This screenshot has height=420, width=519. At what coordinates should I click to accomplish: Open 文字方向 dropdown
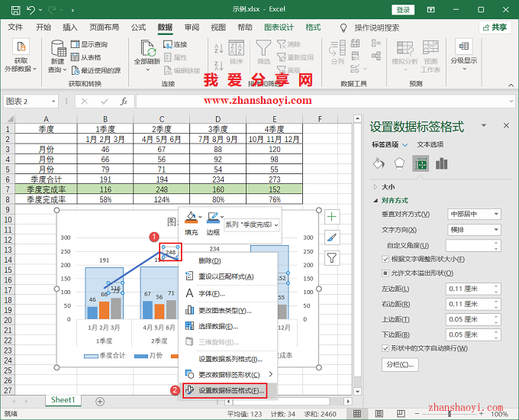474,230
